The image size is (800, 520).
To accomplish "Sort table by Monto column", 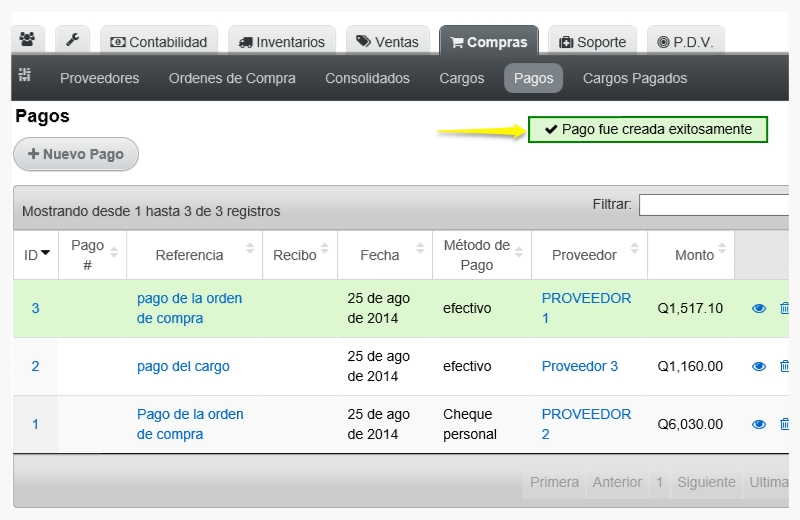I will coord(691,255).
